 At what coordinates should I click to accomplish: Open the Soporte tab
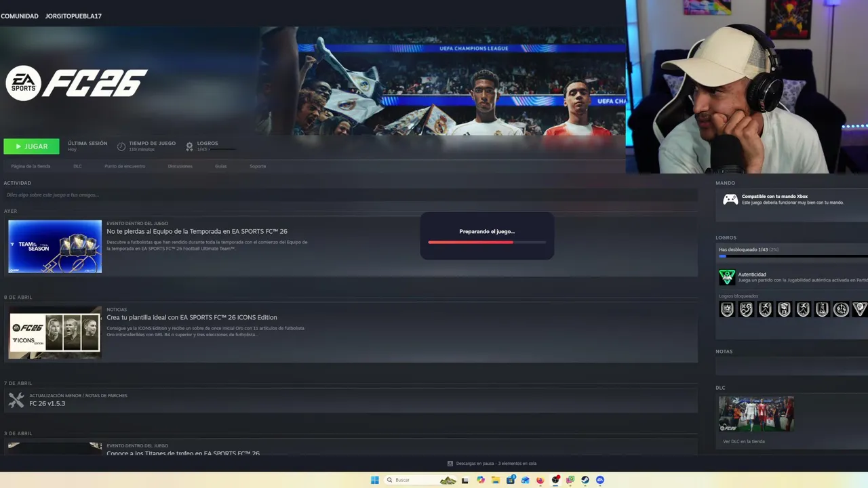point(258,166)
